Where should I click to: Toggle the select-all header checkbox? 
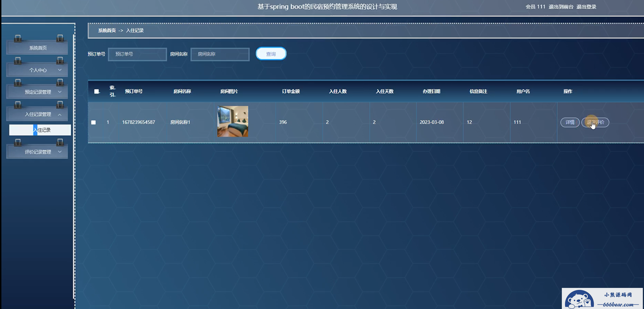(96, 91)
